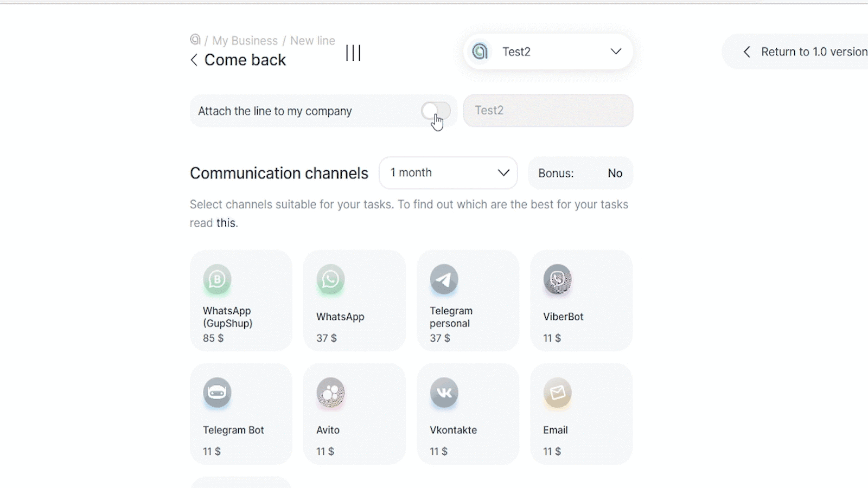
Task: Click the Bonus: No indicator
Action: [x=580, y=173]
